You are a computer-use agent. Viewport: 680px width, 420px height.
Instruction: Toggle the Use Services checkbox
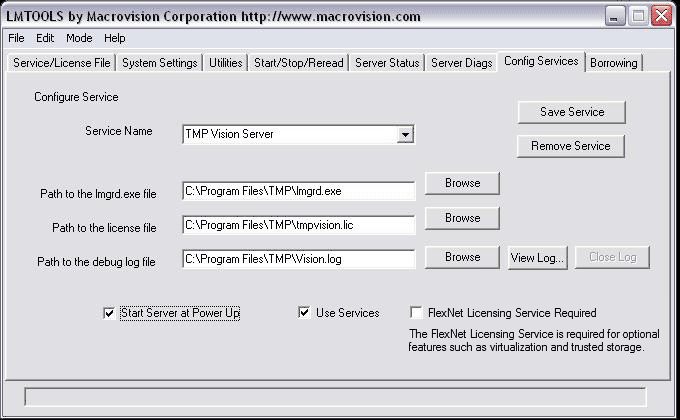pos(304,313)
